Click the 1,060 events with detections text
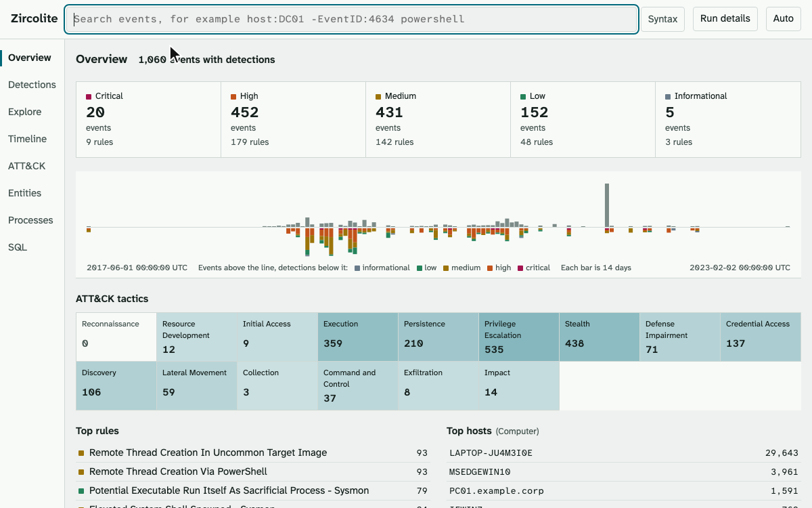This screenshot has height=508, width=812. tap(206, 60)
